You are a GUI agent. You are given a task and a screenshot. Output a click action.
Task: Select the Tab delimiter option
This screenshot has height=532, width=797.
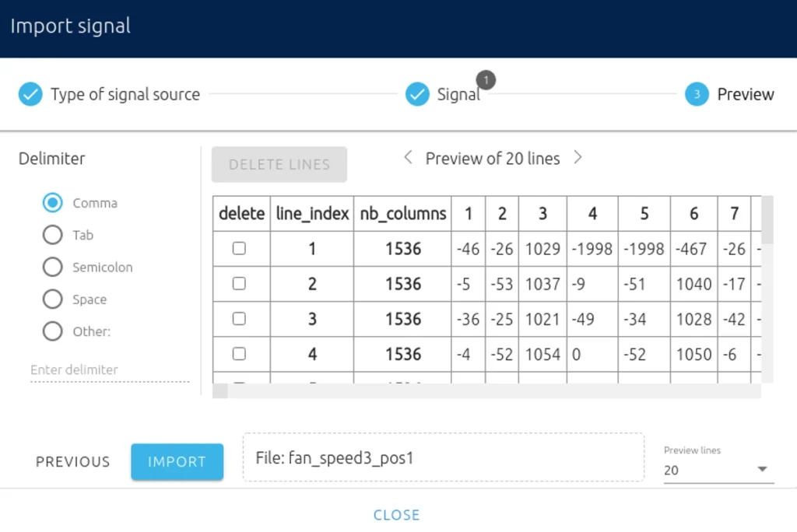click(53, 235)
